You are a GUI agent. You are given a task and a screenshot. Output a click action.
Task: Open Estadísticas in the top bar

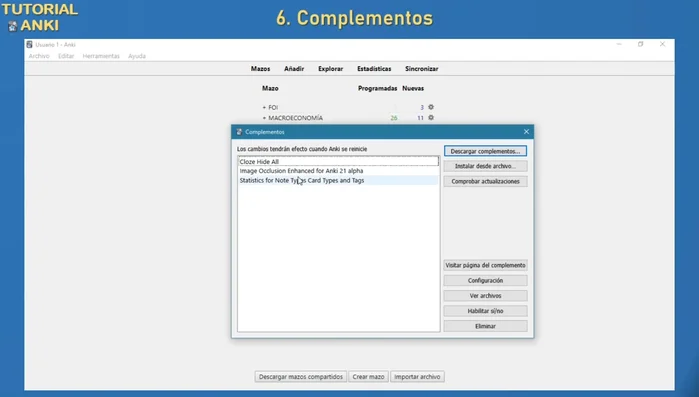point(374,69)
